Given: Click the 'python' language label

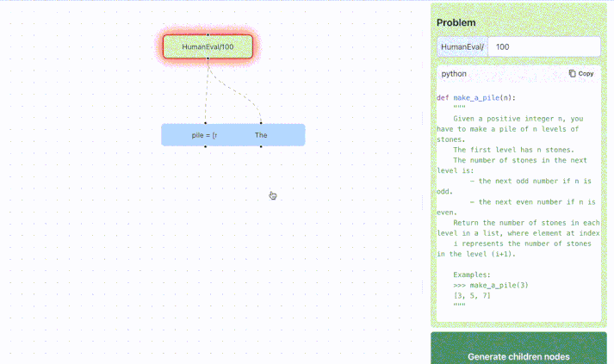Looking at the screenshot, I should [x=454, y=74].
